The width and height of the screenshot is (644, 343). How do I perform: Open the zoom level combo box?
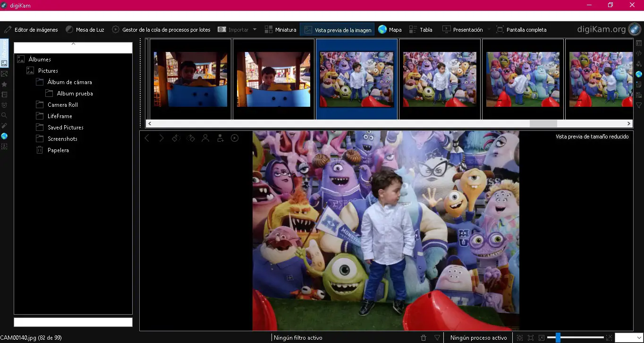click(628, 338)
